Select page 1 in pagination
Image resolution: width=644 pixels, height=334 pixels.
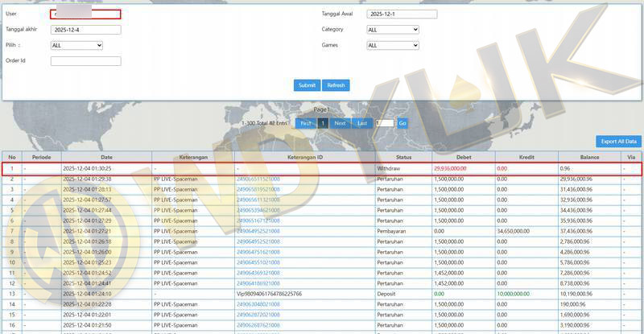tap(323, 123)
